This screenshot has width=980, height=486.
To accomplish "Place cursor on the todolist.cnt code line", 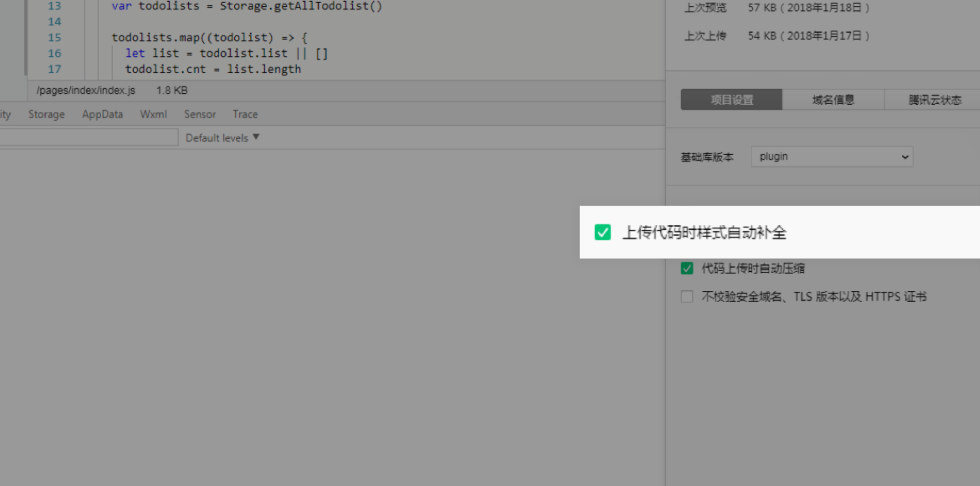I will click(213, 69).
